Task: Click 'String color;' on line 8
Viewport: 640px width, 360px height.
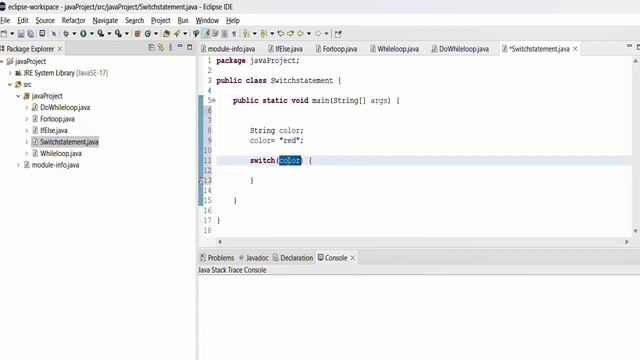Action: coord(277,131)
